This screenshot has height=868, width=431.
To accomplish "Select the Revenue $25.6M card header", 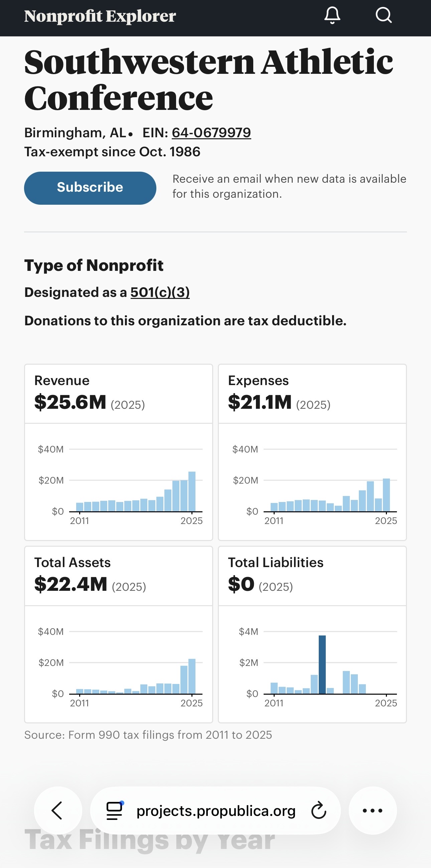I will (x=119, y=393).
